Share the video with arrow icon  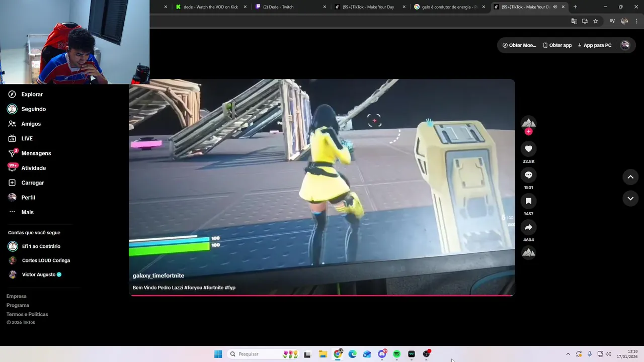tap(528, 227)
